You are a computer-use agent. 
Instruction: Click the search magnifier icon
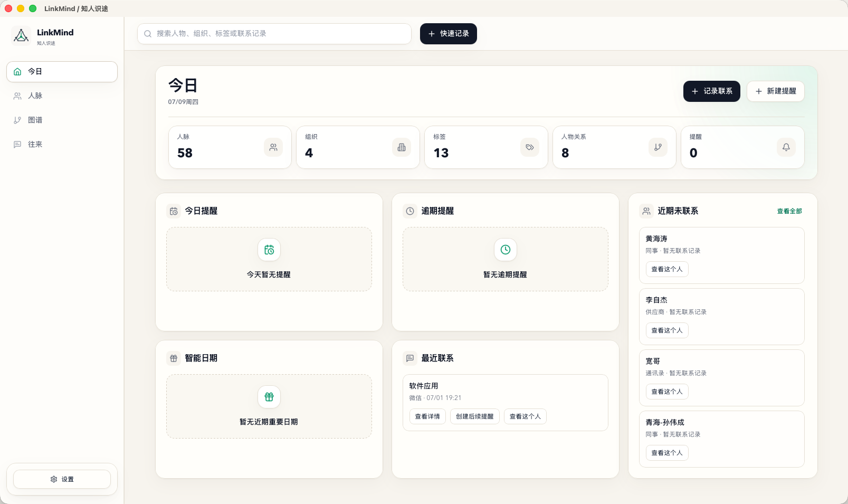[x=148, y=34]
